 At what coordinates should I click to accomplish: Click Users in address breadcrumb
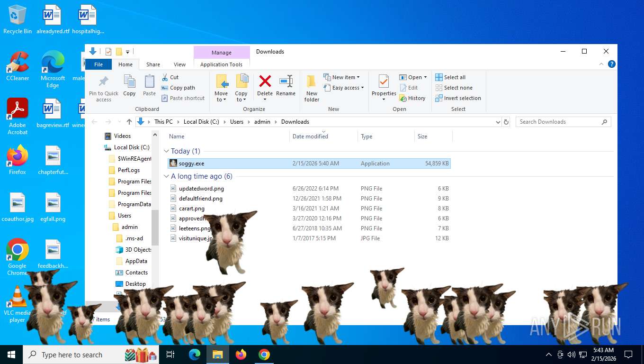pyautogui.click(x=237, y=122)
